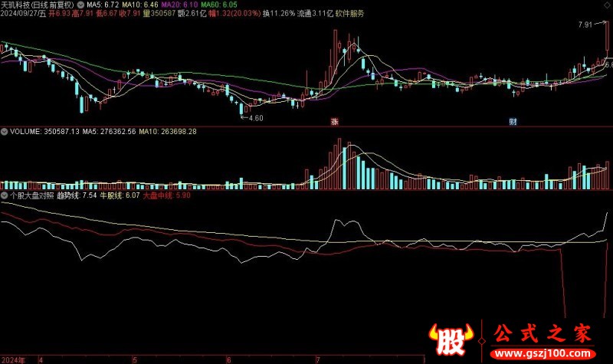Click the turnover amount 额2.61亿
The height and width of the screenshot is (364, 613).
192,14
